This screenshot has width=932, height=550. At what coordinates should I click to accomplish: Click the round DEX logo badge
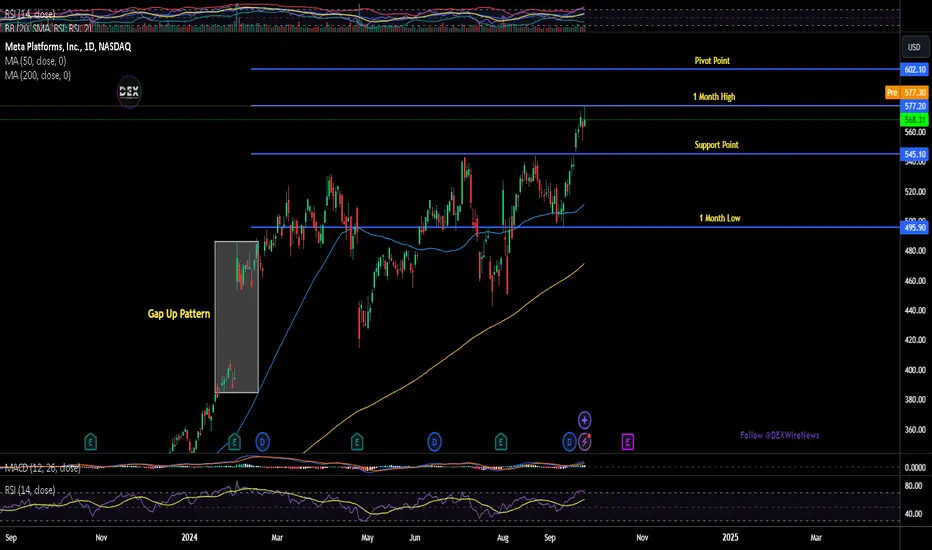tap(129, 92)
